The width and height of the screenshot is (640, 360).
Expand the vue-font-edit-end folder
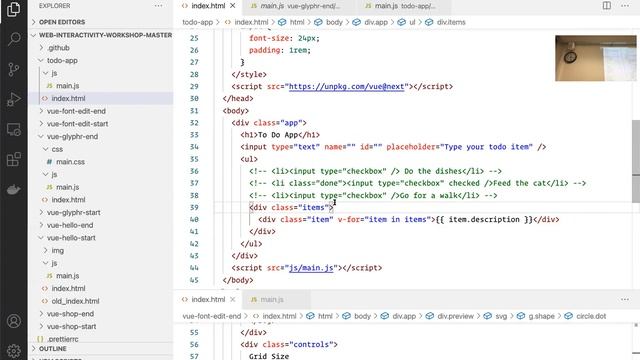point(76,111)
